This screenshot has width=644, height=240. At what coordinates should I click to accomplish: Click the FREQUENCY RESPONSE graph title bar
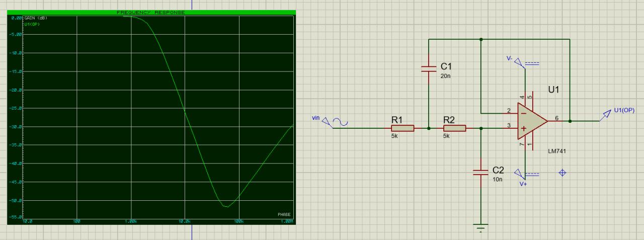pyautogui.click(x=151, y=12)
